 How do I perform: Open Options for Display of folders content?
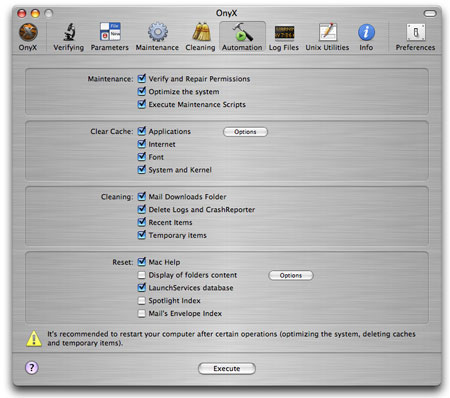pos(291,275)
